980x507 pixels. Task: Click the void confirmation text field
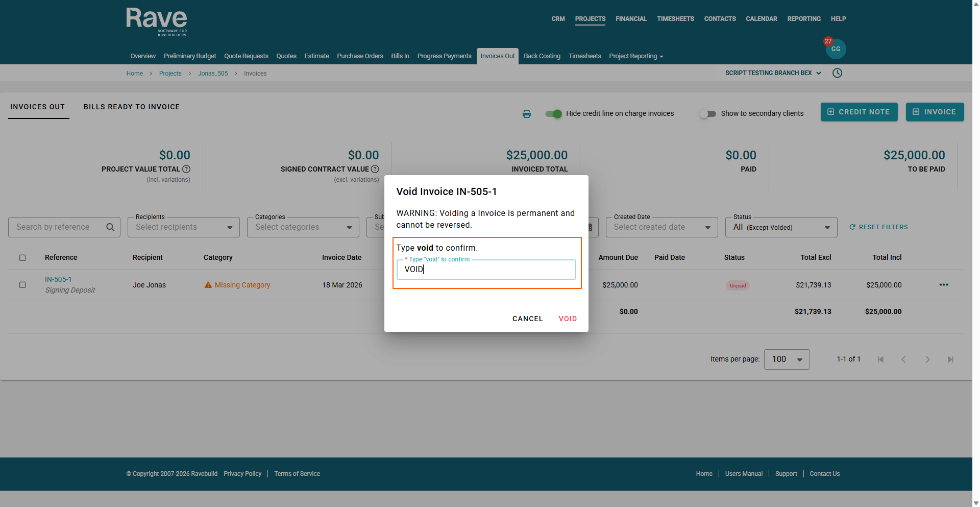[486, 270]
